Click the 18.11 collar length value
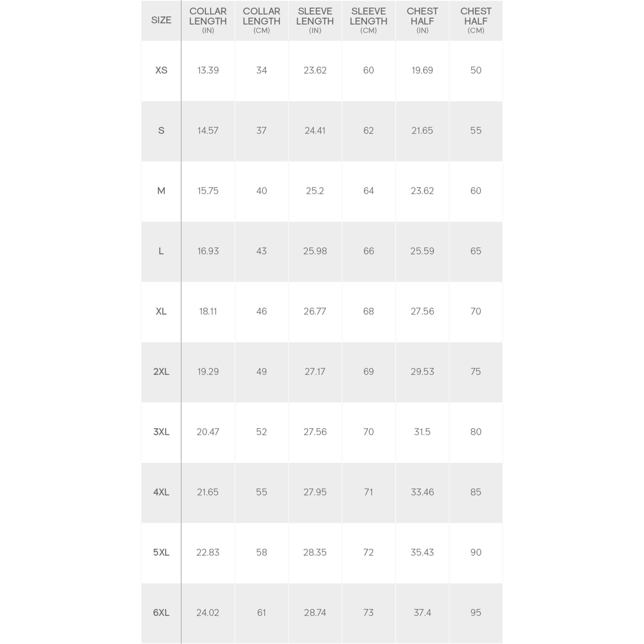Viewport: 644px width, 644px height. point(208,311)
